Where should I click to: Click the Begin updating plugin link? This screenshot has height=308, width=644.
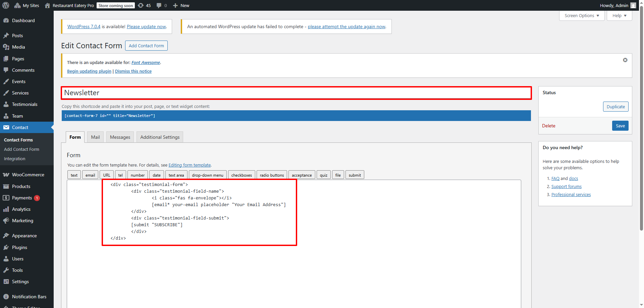click(x=89, y=71)
